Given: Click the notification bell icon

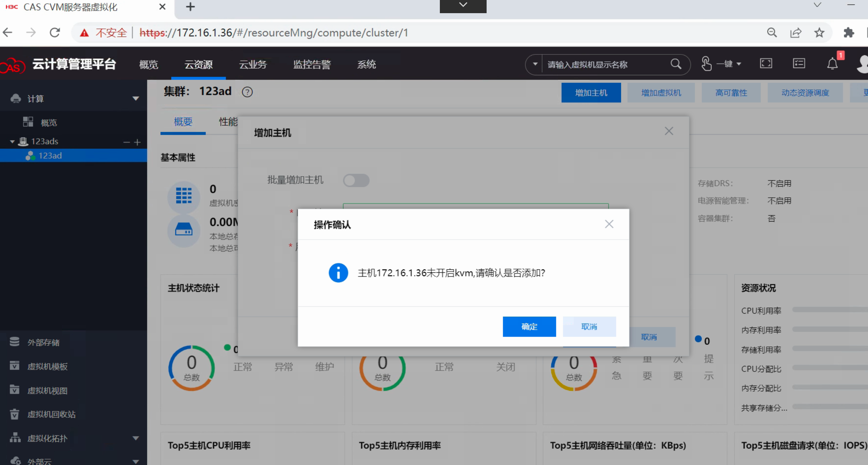Looking at the screenshot, I should click(832, 64).
